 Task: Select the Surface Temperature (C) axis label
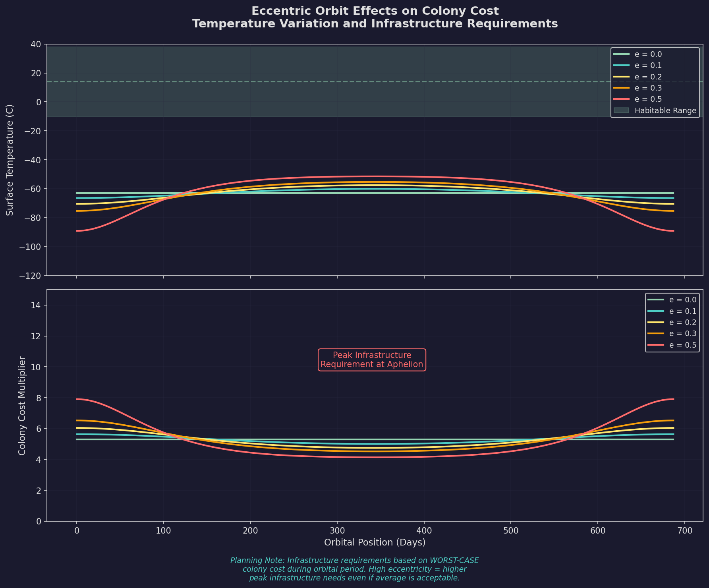pos(10,160)
